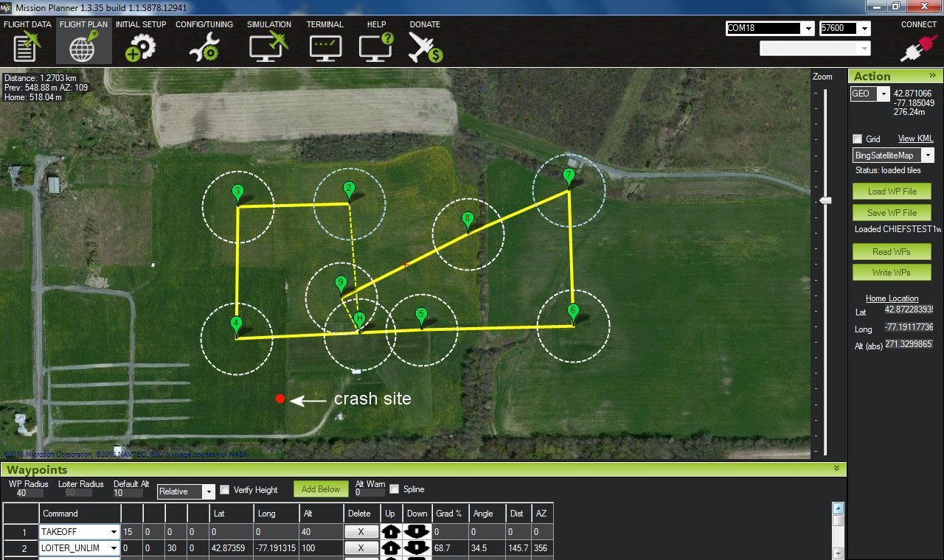Expand the BingSatelliteMap provider dropdown
Viewport: 944px width, 560px height.
pyautogui.click(x=928, y=155)
